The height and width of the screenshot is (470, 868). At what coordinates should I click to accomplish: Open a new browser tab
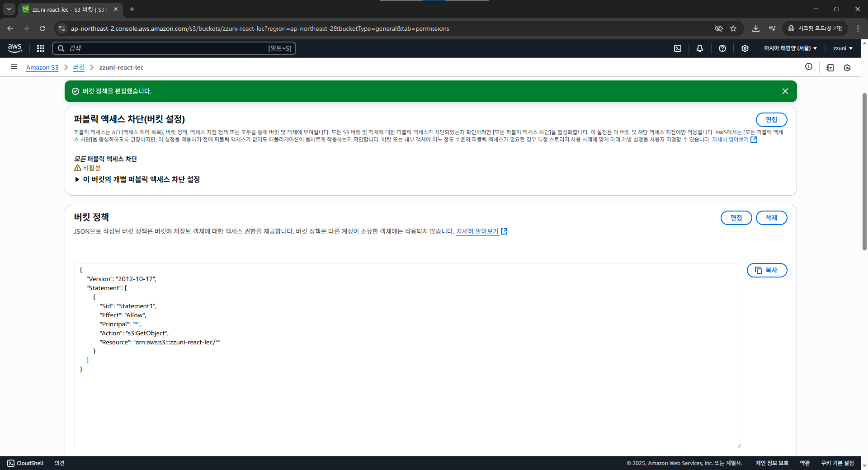132,9
